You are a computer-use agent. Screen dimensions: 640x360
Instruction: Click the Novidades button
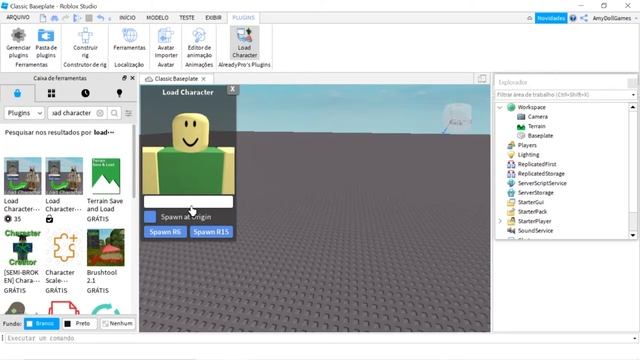click(551, 18)
